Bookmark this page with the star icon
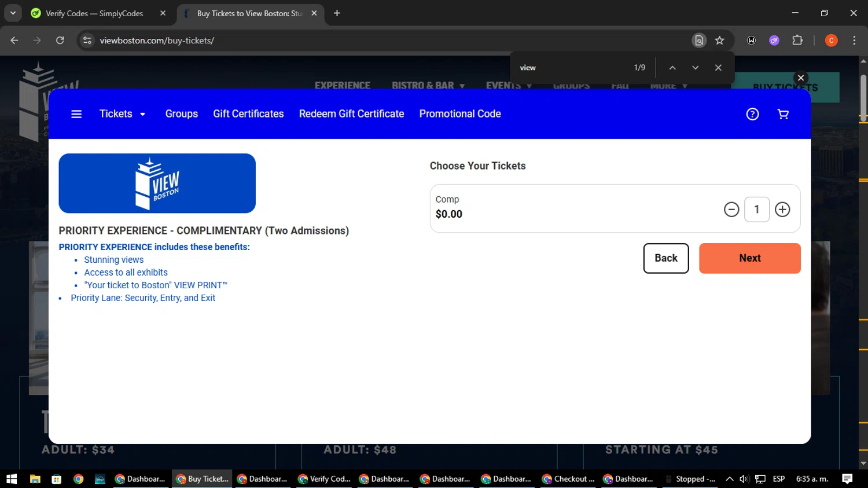Viewport: 868px width, 488px height. point(719,41)
